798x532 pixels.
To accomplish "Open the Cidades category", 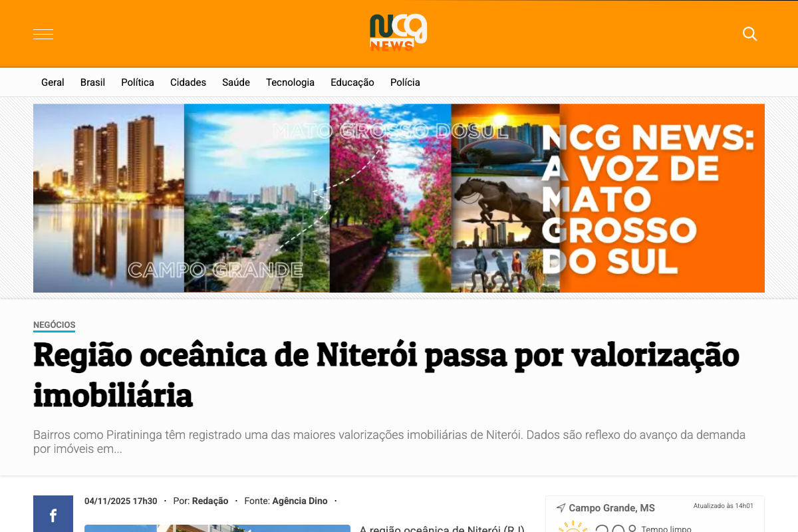I will (x=188, y=82).
